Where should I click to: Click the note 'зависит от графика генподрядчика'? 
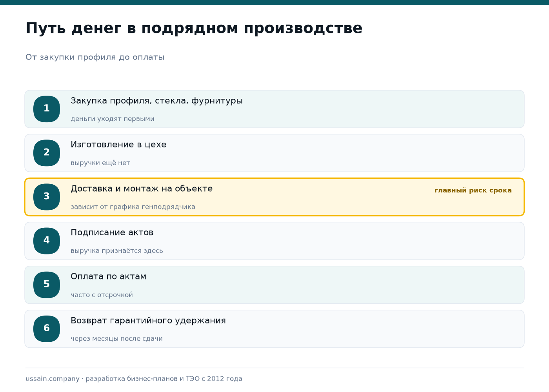click(133, 207)
